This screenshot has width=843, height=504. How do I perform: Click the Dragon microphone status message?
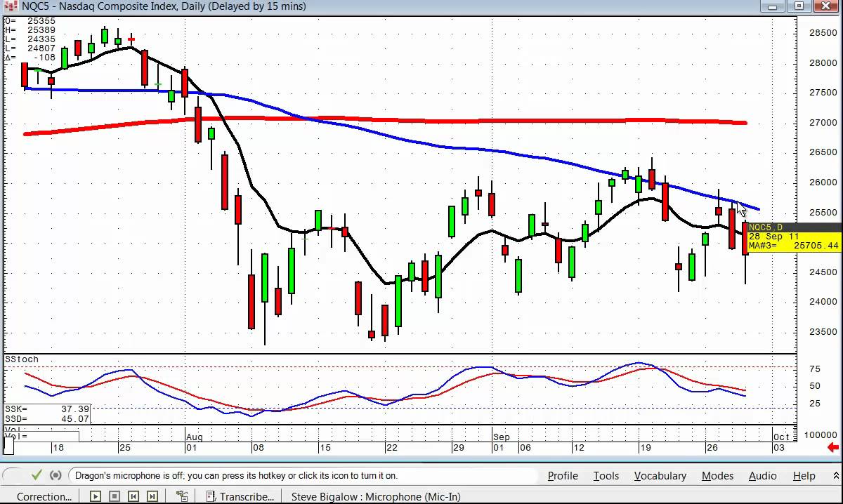236,475
